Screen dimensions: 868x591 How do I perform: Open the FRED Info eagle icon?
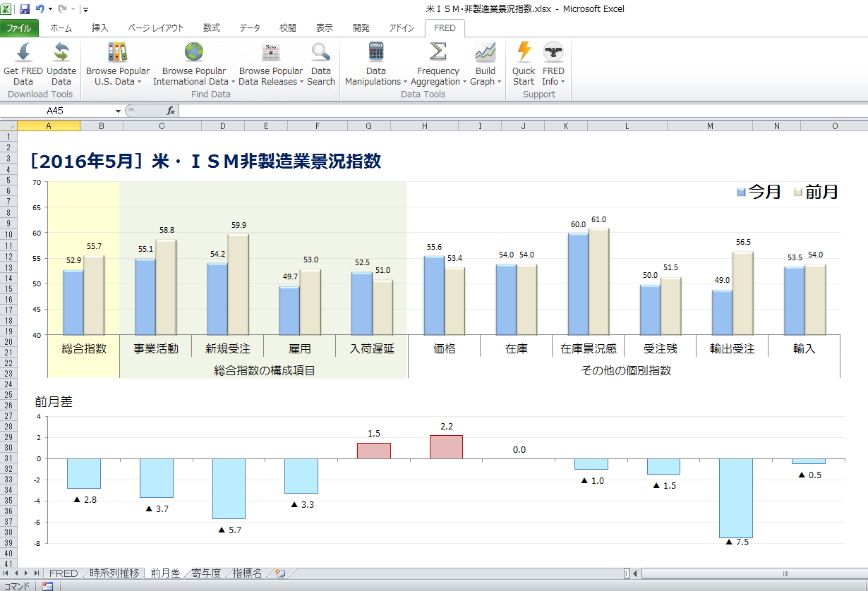click(553, 53)
